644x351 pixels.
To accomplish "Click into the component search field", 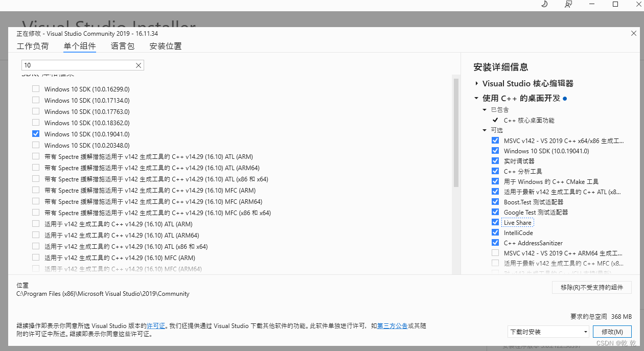I will (78, 65).
